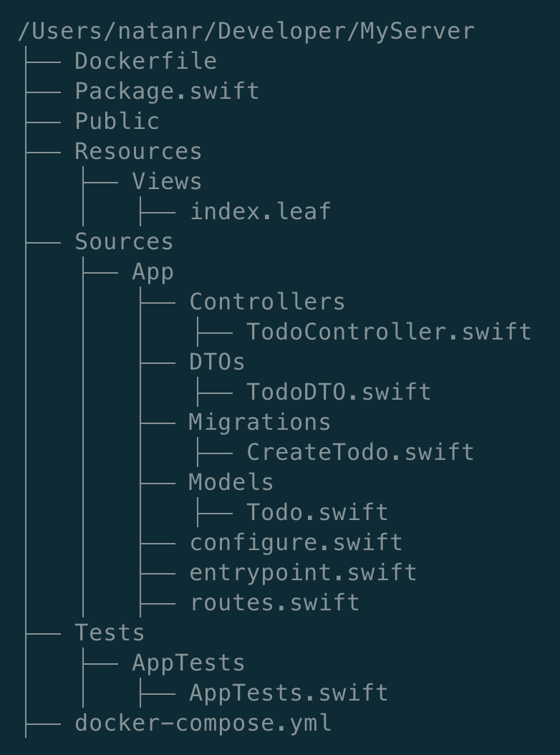Open TodoController.swift
The height and width of the screenshot is (755, 560).
click(389, 332)
